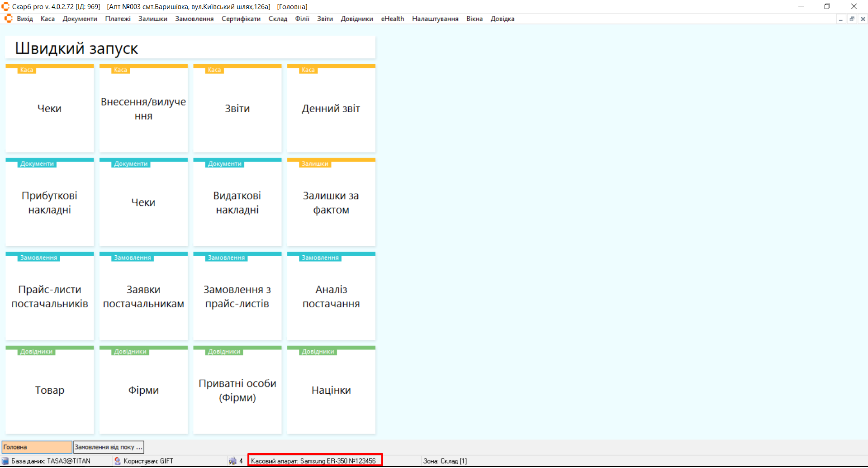Image resolution: width=868 pixels, height=468 pixels.
Task: Switch to the Замовлення від покупців tab
Action: 109,447
